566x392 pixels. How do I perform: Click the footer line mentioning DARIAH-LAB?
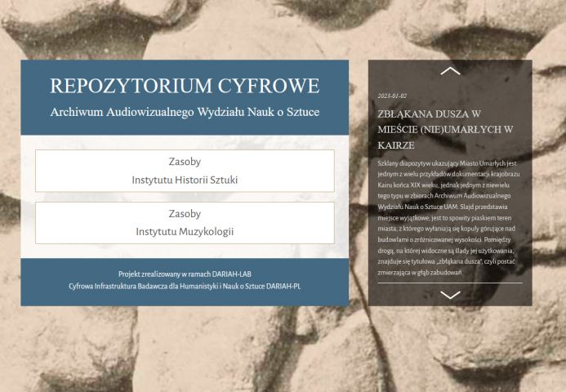185,274
